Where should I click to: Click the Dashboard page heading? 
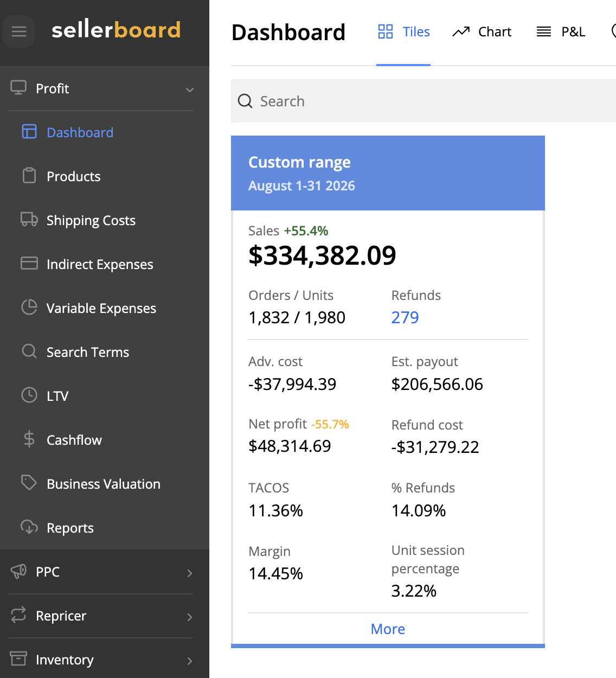tap(288, 32)
